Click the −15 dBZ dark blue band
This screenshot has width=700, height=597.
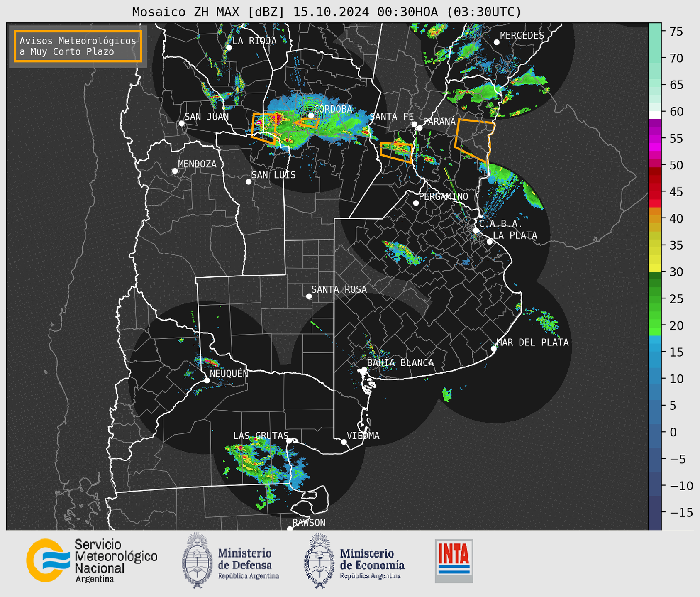pos(655,512)
